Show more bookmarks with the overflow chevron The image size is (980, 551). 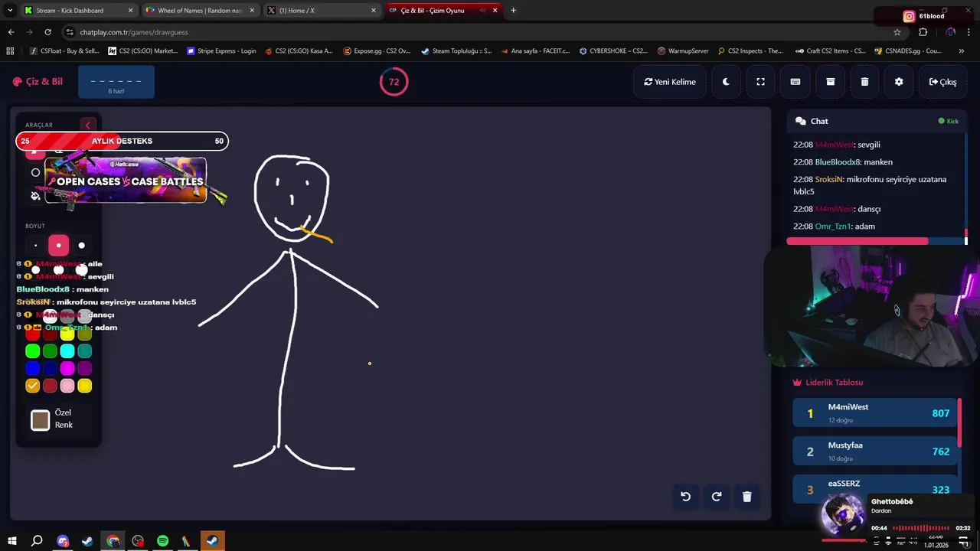coord(962,51)
